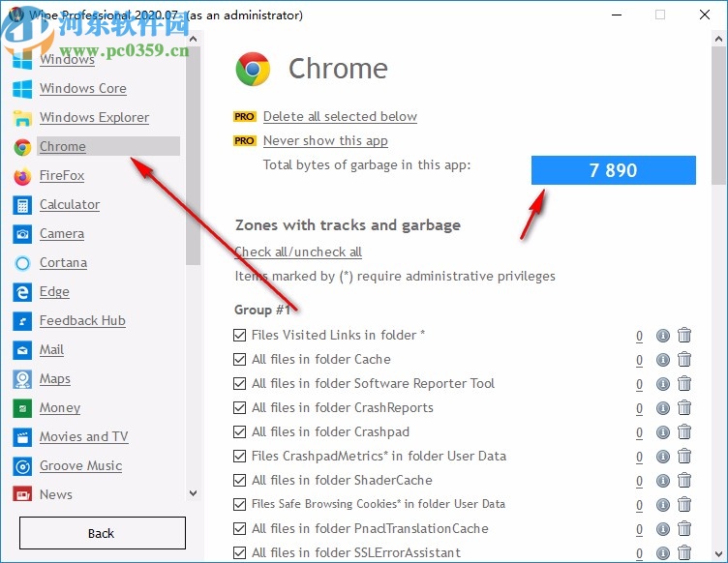Viewport: 728px width, 563px height.
Task: Open Groove Music entry in list
Action: pyautogui.click(x=80, y=465)
